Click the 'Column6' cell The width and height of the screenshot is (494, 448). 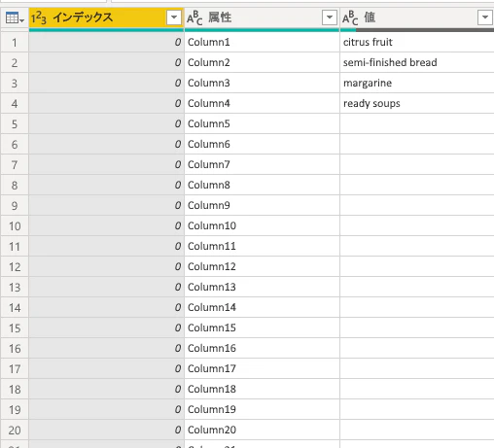(x=262, y=144)
